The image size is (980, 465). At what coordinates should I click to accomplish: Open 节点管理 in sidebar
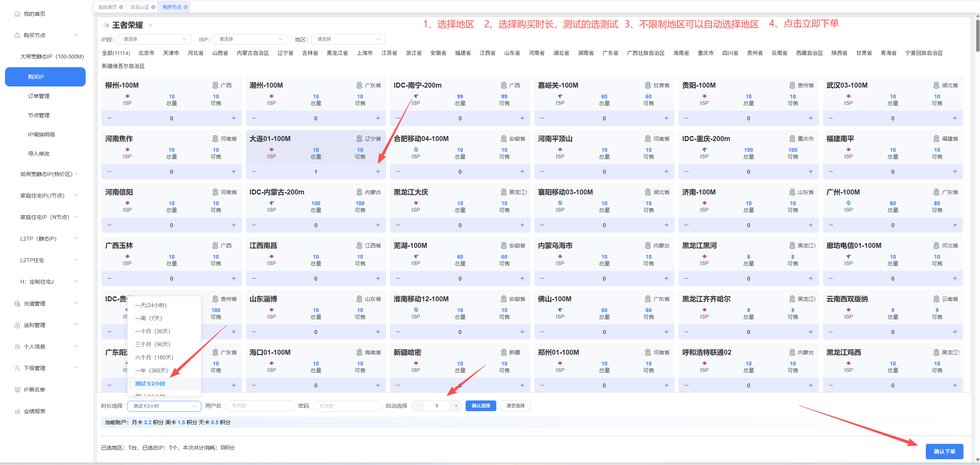(x=38, y=115)
